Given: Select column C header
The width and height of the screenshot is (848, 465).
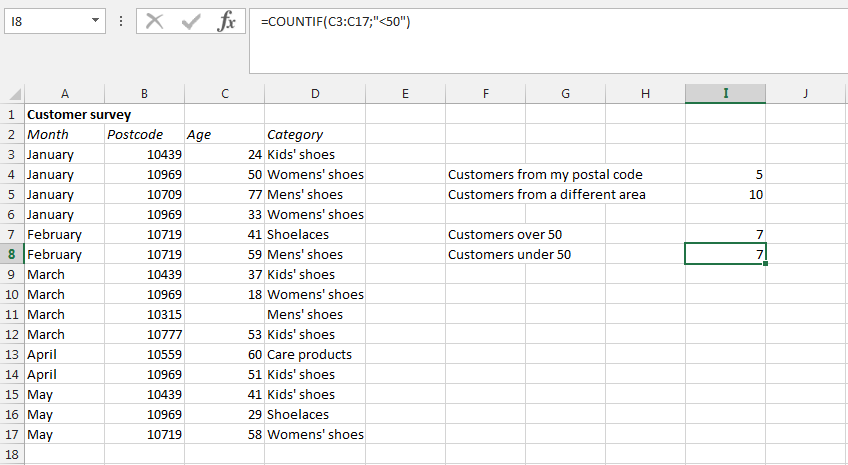Looking at the screenshot, I should 225,94.
